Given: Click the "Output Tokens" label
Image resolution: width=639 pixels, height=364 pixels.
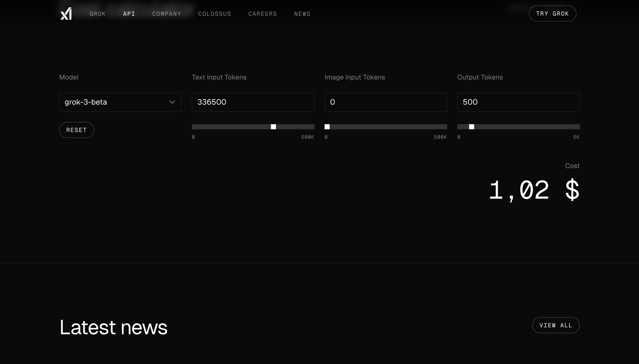Looking at the screenshot, I should [x=480, y=77].
